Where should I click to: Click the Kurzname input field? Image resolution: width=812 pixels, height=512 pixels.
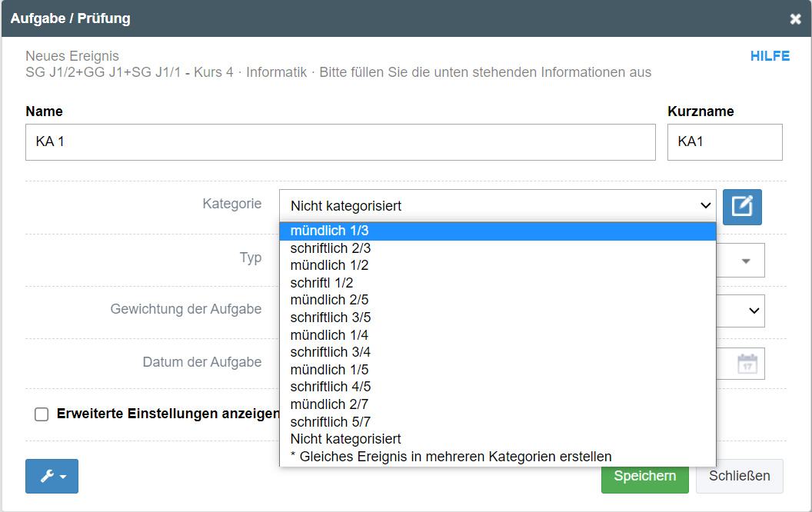[724, 142]
